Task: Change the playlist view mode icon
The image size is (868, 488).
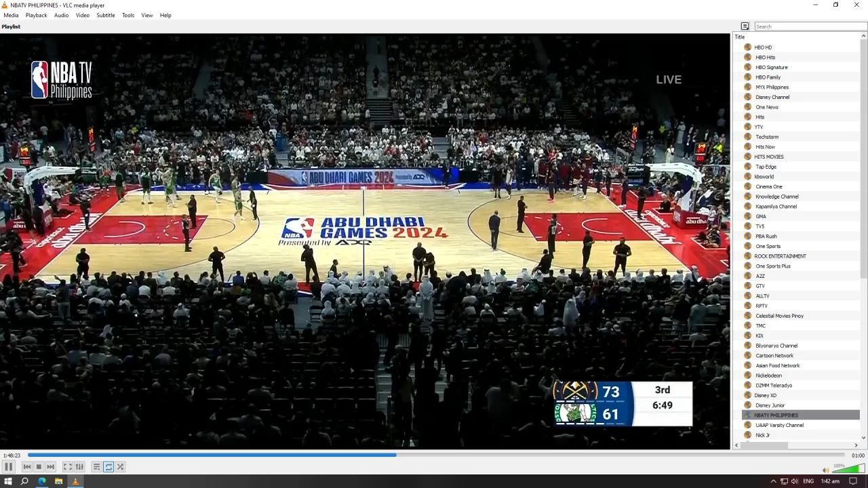Action: pyautogui.click(x=745, y=26)
